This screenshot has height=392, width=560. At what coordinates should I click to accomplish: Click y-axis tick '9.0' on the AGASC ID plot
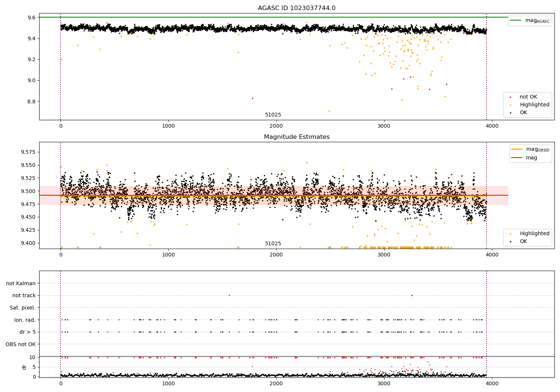[x=31, y=80]
